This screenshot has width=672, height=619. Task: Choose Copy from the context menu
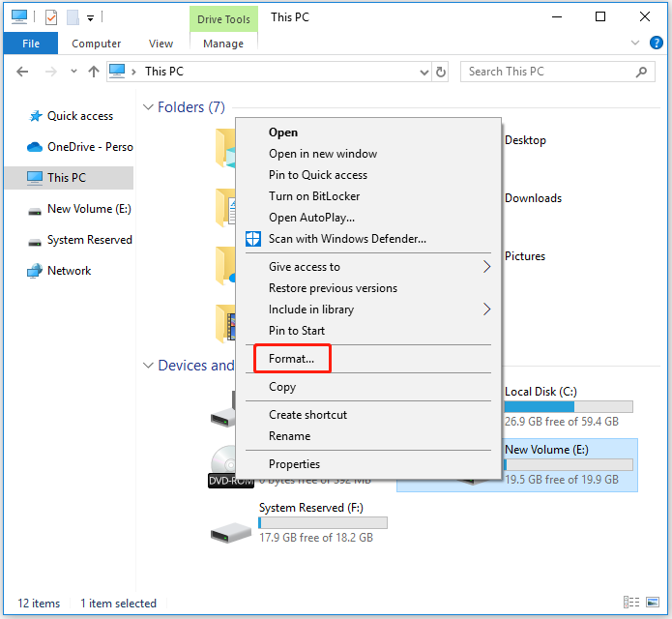click(368, 387)
